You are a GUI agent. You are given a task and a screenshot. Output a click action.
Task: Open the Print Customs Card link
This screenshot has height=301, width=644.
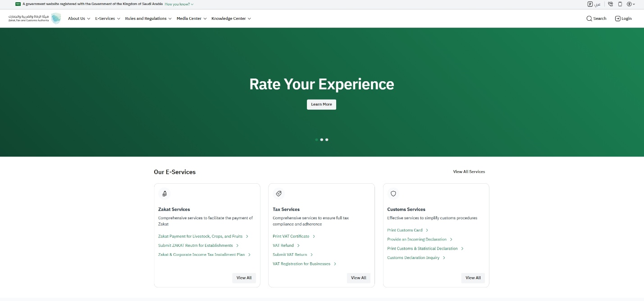tap(408, 230)
